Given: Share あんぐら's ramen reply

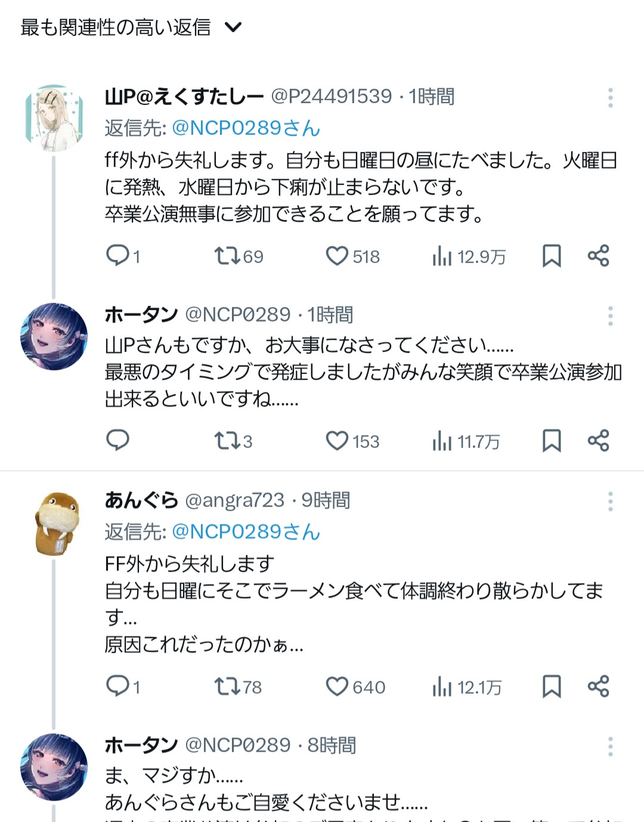Looking at the screenshot, I should click(x=598, y=686).
